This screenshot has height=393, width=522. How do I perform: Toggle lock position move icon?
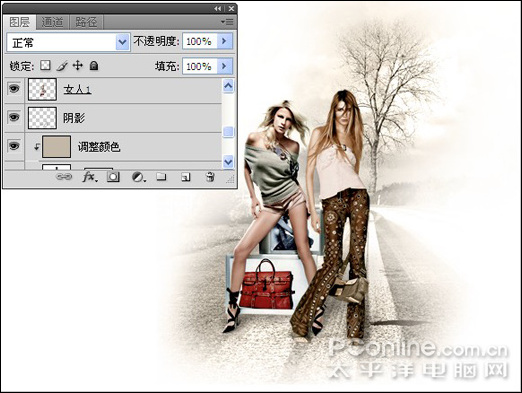coord(78,65)
